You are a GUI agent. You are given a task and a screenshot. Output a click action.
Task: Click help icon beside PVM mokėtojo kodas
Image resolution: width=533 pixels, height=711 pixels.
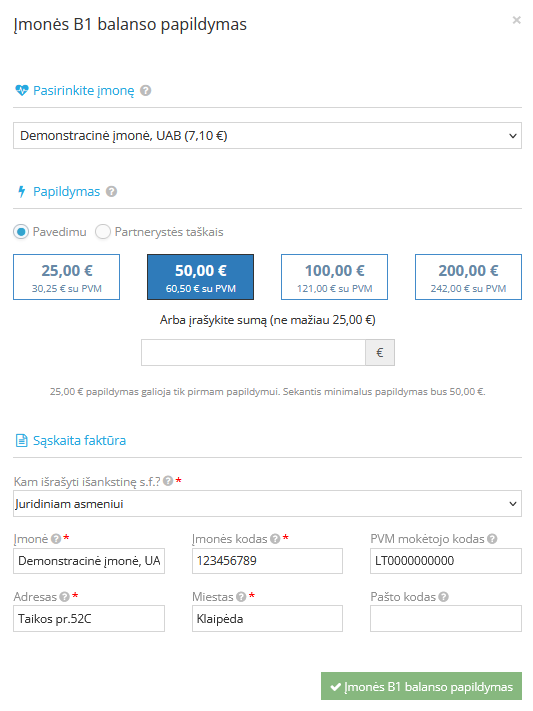[x=492, y=539]
